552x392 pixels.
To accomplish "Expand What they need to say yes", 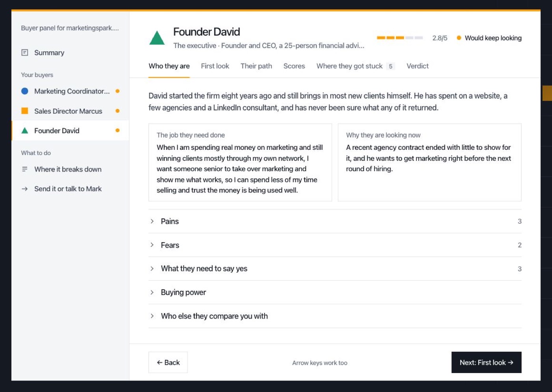I will pos(335,269).
